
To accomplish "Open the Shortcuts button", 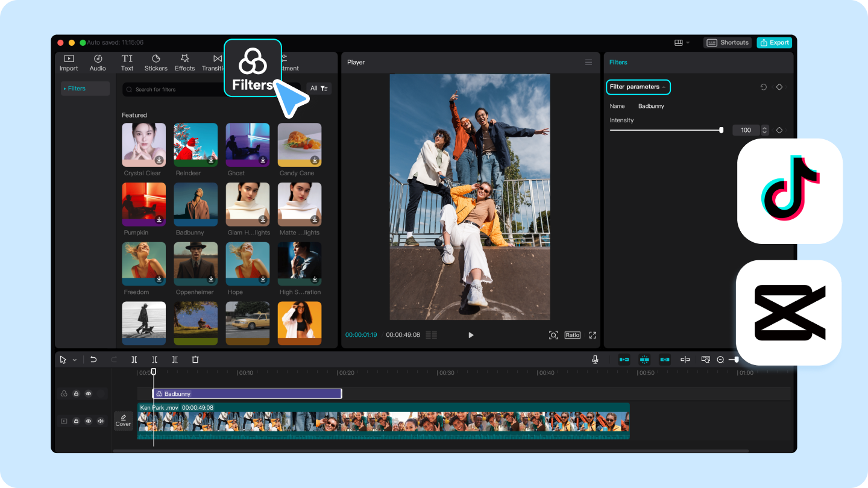I will 728,43.
